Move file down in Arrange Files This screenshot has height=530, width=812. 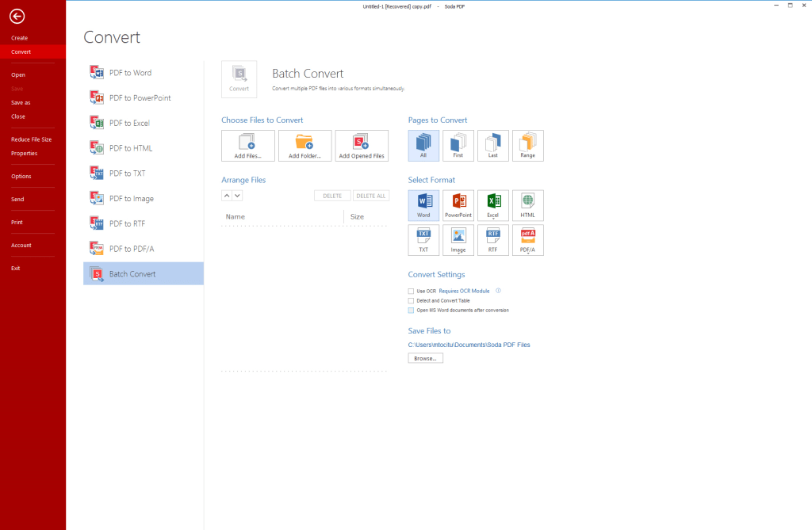pyautogui.click(x=237, y=196)
